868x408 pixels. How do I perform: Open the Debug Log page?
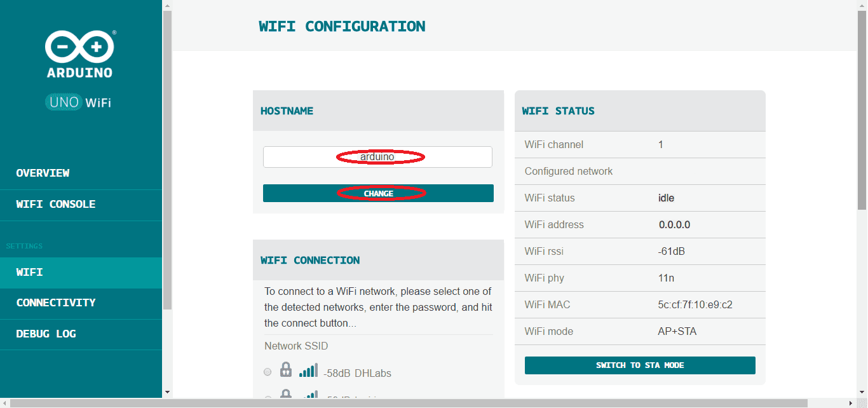click(46, 334)
